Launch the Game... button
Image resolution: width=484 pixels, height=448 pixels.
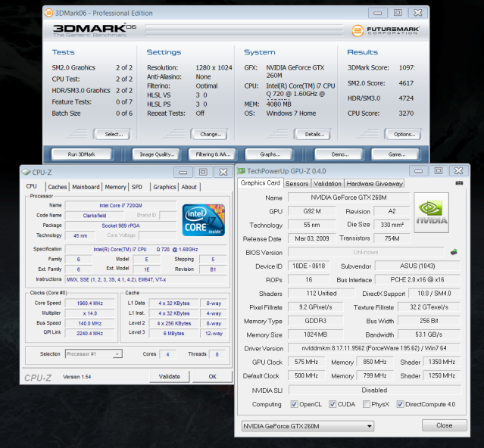coord(395,154)
